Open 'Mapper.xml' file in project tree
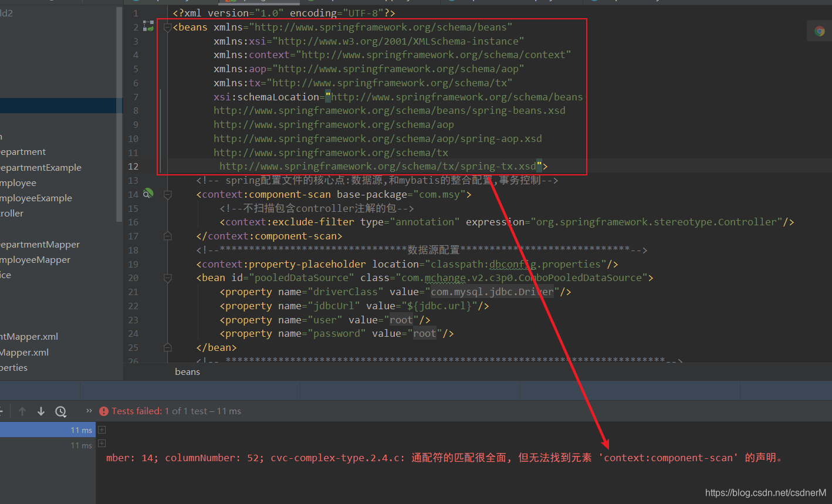This screenshot has width=832, height=504. [x=24, y=353]
